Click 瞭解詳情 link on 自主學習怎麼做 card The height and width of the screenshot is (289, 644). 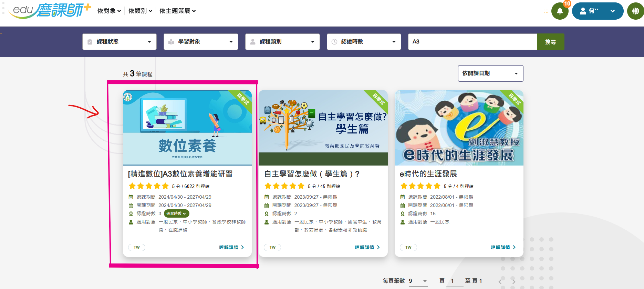point(367,247)
